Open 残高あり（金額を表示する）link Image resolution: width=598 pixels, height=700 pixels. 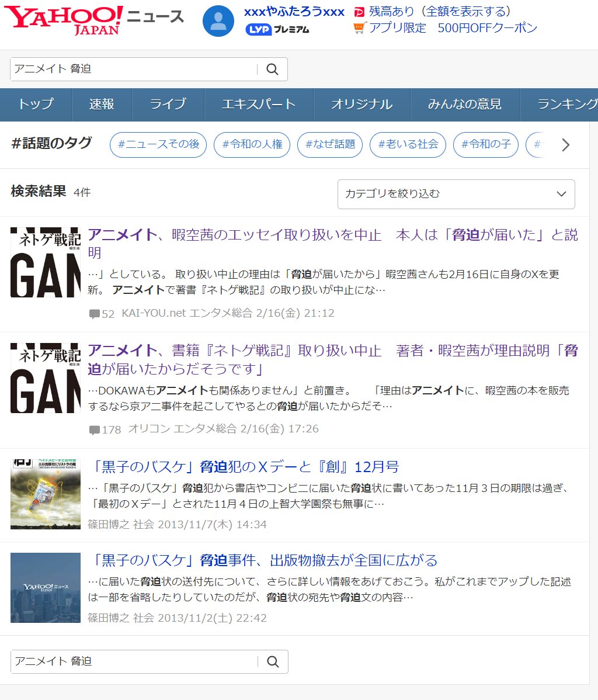pyautogui.click(x=440, y=12)
